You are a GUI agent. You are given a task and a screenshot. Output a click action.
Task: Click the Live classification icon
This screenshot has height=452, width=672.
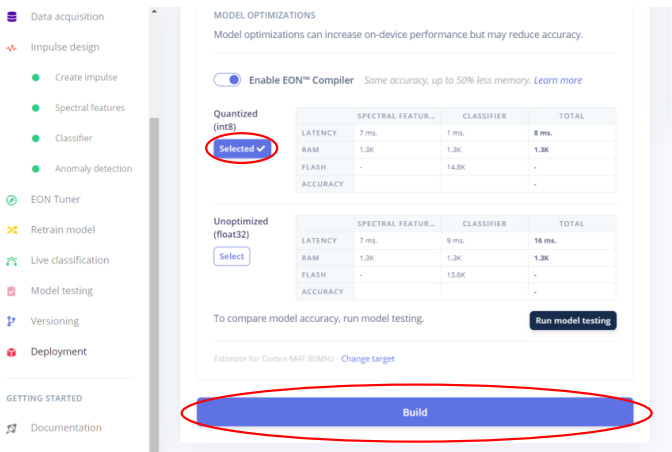[x=12, y=260]
